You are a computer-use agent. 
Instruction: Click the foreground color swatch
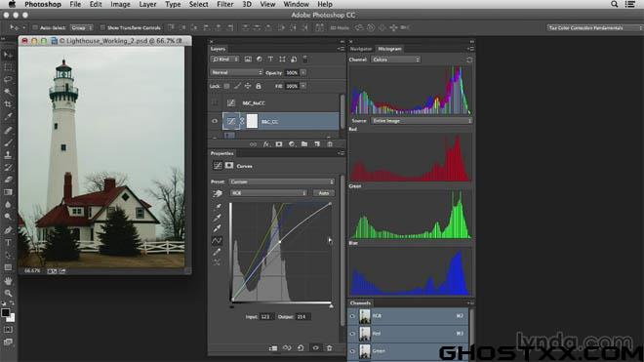coord(5,313)
